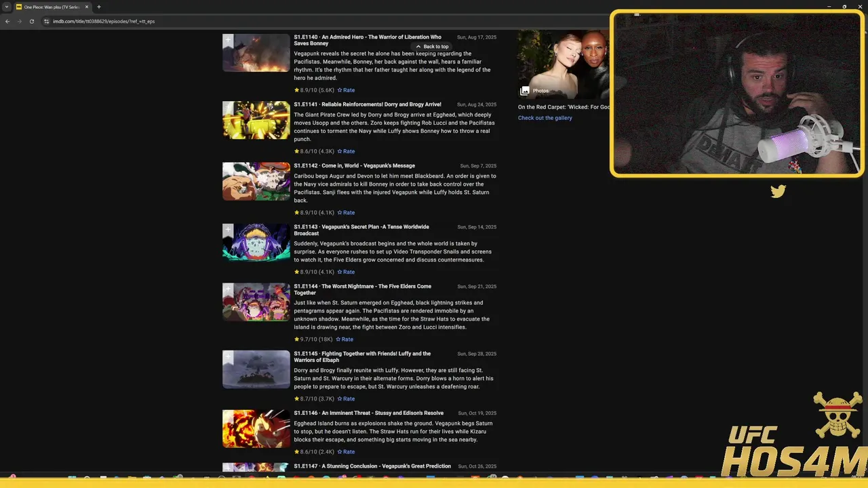Open the E1142 episode thumbnail image

pyautogui.click(x=256, y=181)
